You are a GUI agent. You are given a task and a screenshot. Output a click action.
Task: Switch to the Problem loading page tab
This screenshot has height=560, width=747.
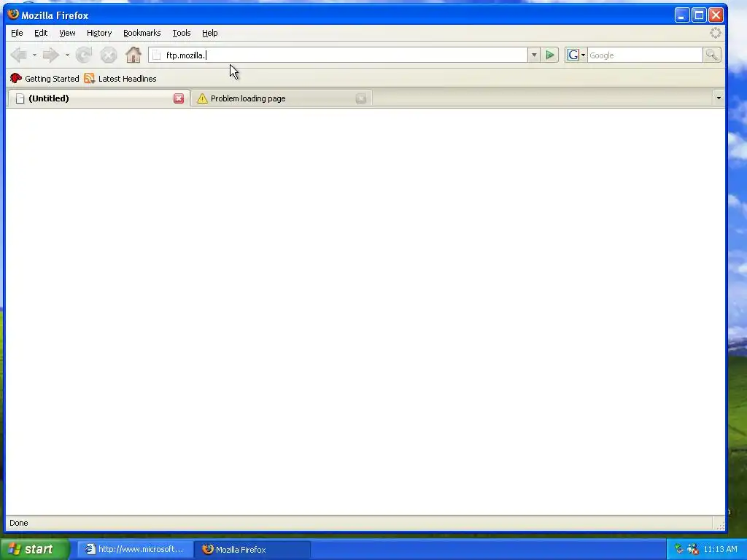281,98
